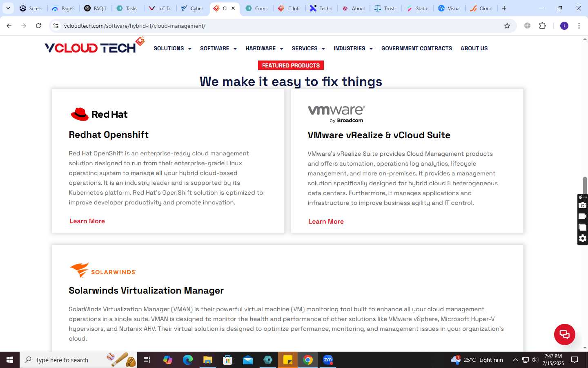Bookmark this page with star icon

pos(507,26)
